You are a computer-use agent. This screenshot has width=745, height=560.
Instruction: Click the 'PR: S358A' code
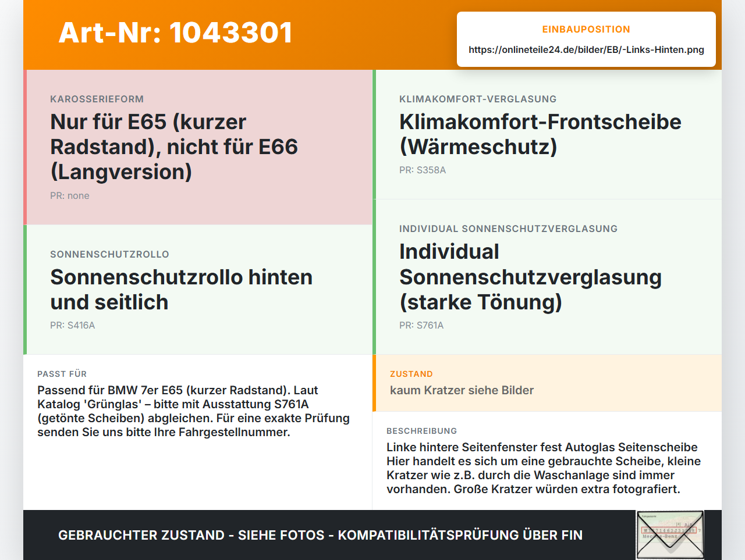click(x=423, y=170)
